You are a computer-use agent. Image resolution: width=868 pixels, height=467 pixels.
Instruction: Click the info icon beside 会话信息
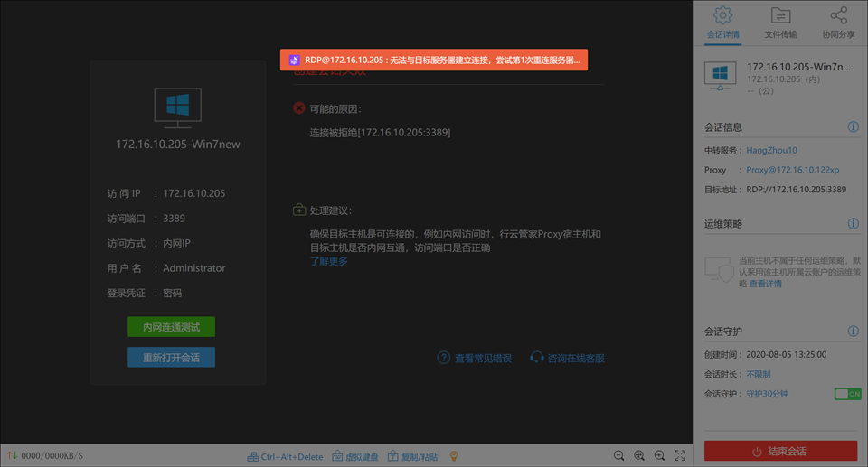(x=853, y=127)
